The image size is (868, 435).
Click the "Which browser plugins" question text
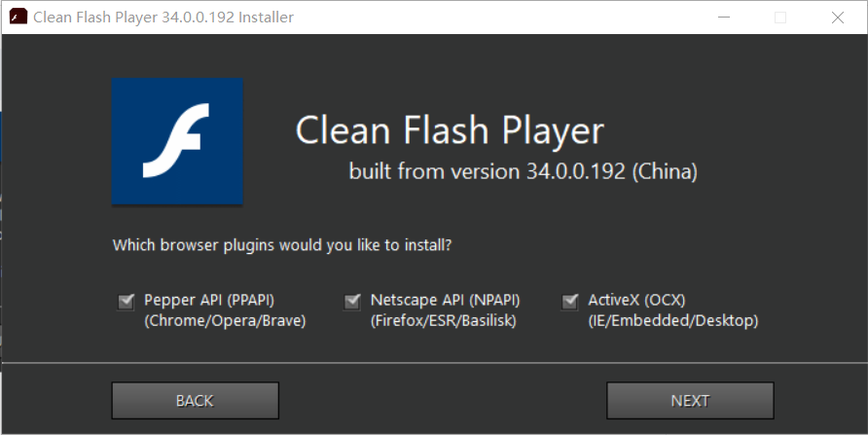point(282,244)
